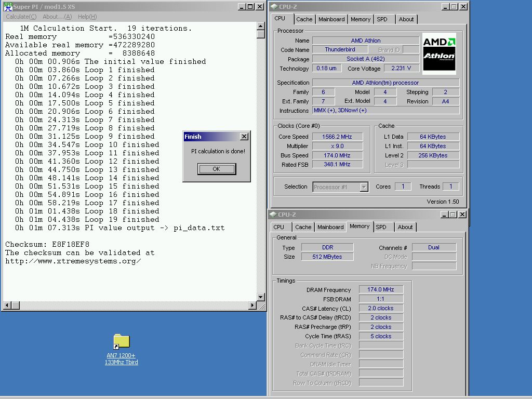Click the CAS# Latency 2.0 clocks field

381,309
